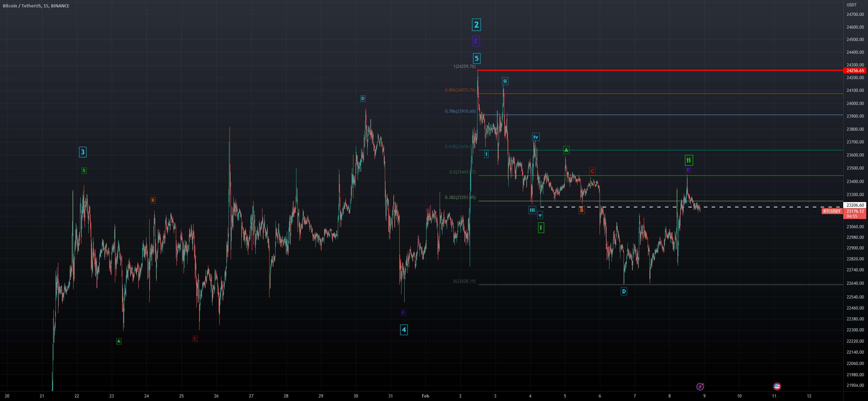The width and height of the screenshot is (868, 401).
Task: Click date 31 on the time axis
Action: tap(390, 396)
